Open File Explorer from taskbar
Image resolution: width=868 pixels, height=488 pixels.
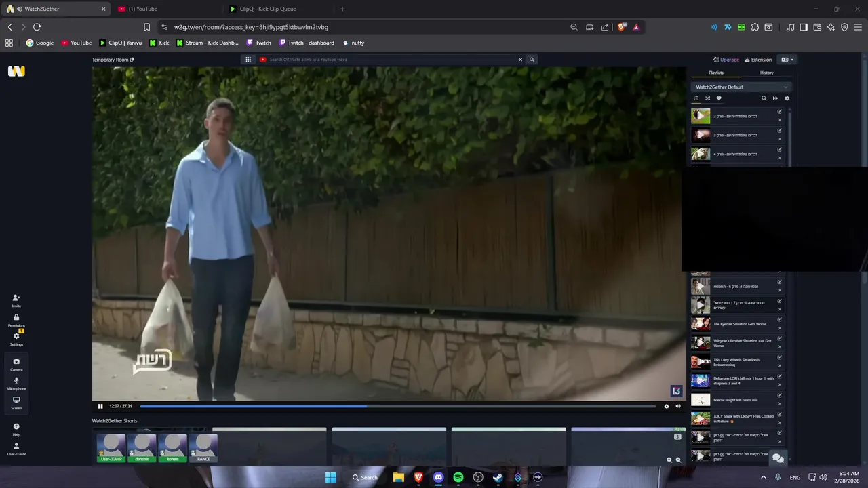pos(399,477)
